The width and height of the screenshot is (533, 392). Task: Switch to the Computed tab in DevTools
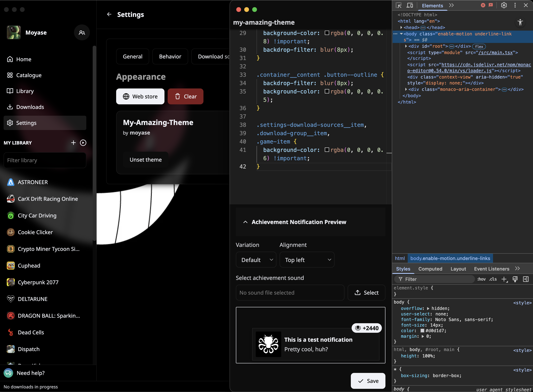[x=430, y=269]
